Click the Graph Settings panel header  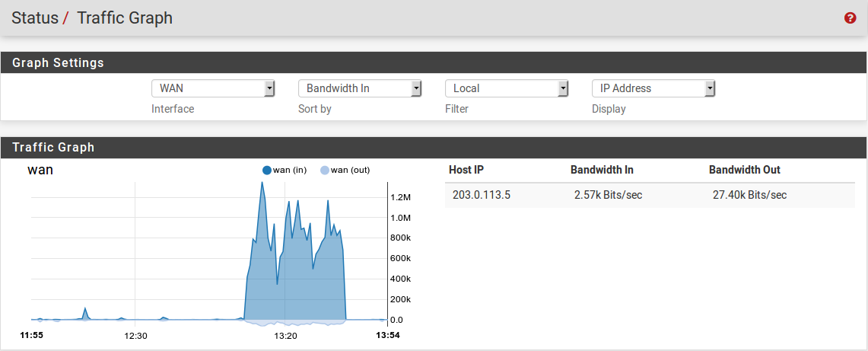[58, 62]
